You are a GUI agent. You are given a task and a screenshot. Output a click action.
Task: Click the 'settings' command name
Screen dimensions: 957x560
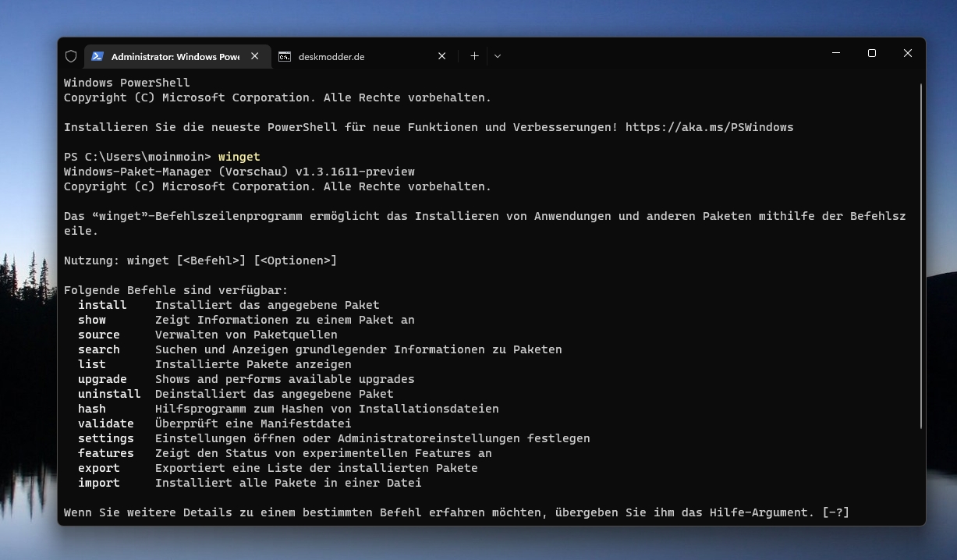coord(106,438)
